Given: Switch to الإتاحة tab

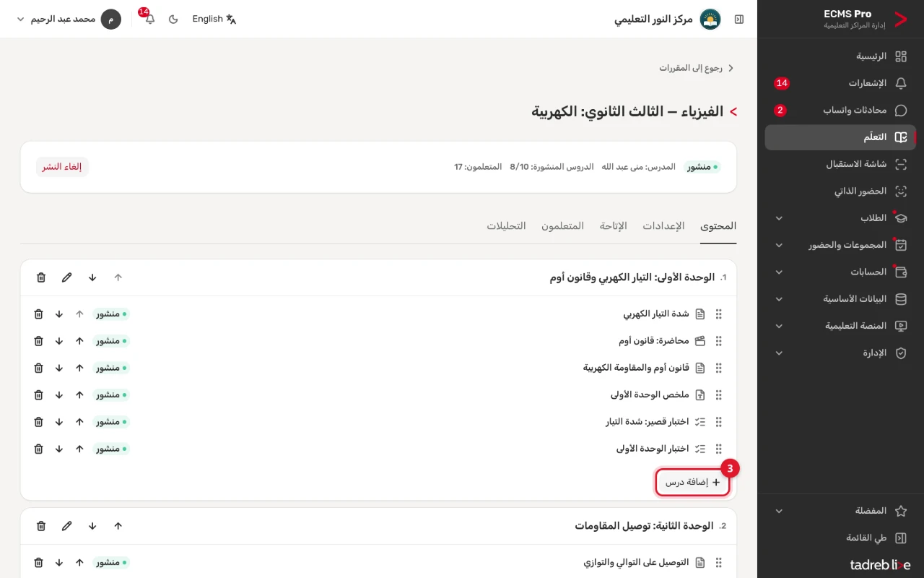Looking at the screenshot, I should pos(613,226).
